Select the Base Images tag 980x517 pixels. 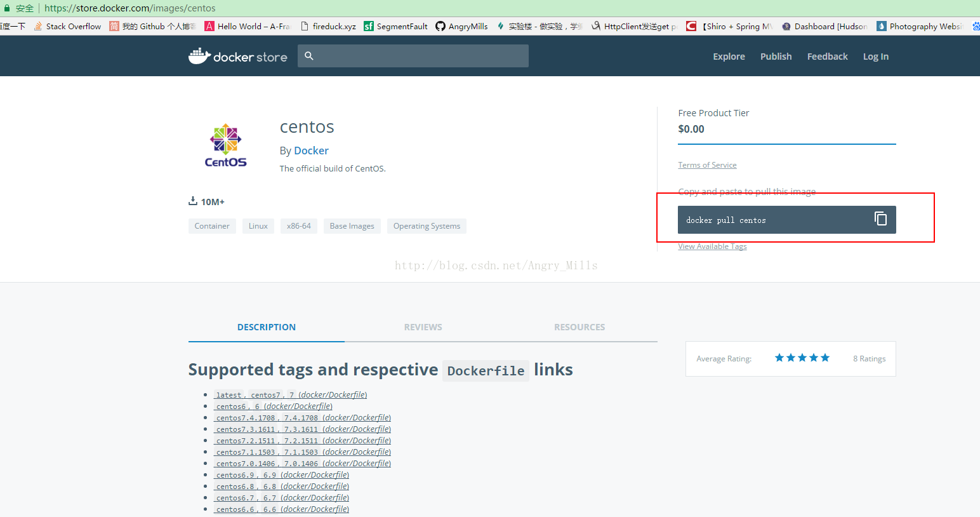352,226
